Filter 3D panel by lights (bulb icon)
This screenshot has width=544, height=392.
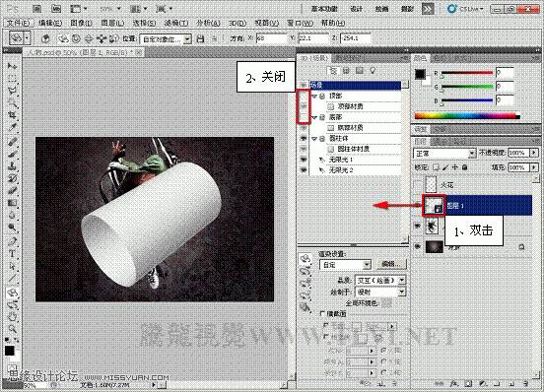pyautogui.click(x=373, y=71)
